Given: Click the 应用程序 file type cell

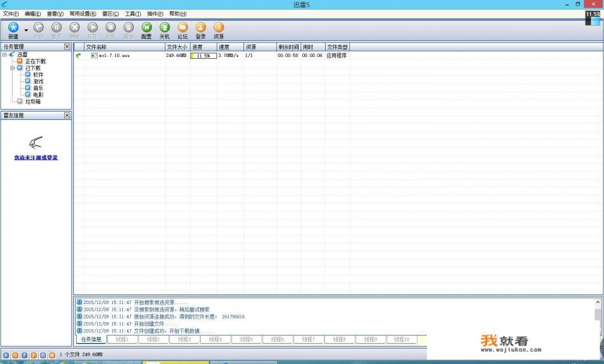Looking at the screenshot, I should [x=336, y=55].
